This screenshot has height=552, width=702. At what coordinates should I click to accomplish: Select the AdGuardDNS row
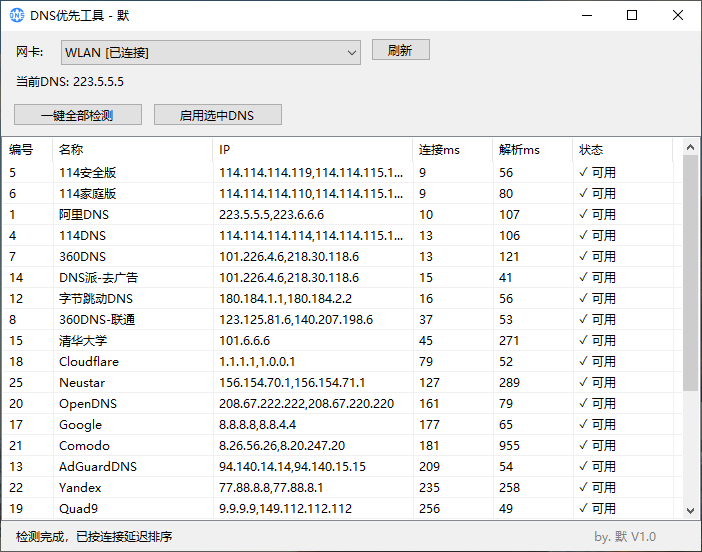[x=342, y=467]
